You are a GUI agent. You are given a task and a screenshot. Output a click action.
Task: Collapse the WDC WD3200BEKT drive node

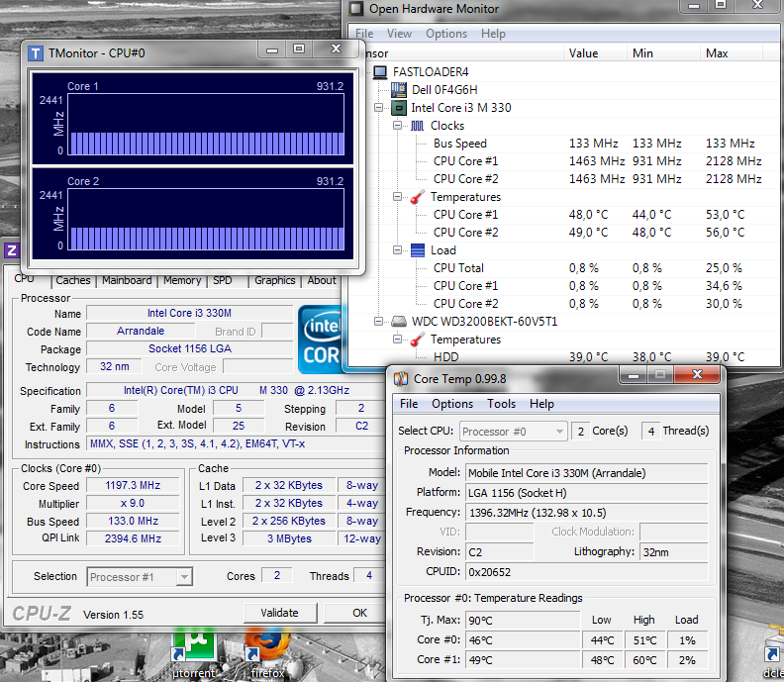[x=378, y=321]
